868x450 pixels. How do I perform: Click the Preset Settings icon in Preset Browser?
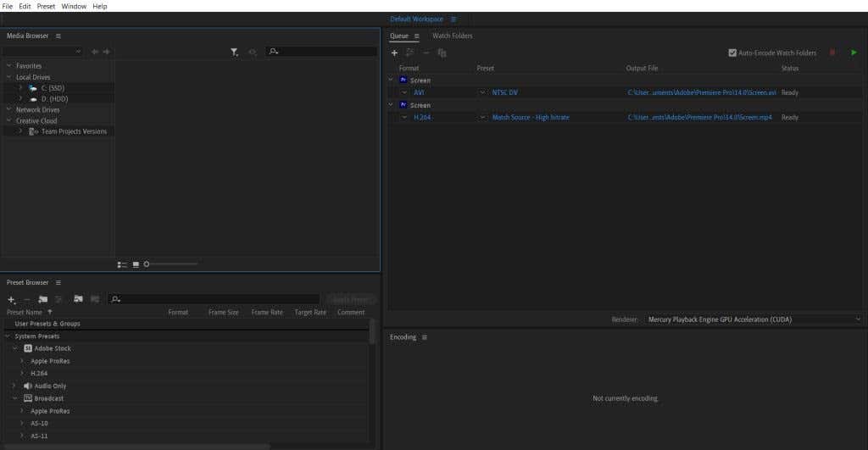click(58, 299)
